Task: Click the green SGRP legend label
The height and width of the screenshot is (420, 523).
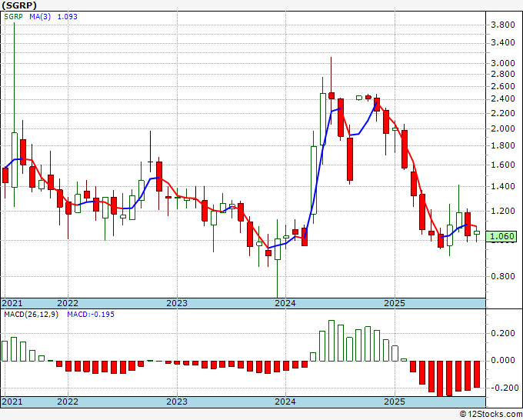Action: tap(15, 16)
